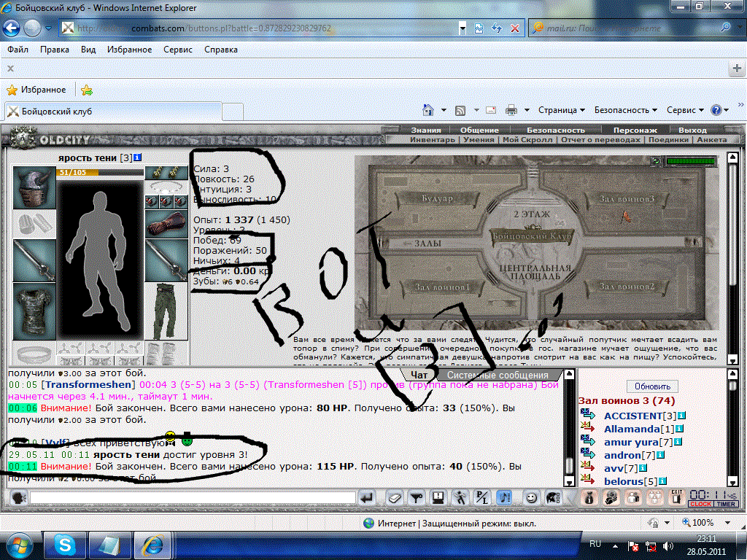Click the speech head chat icon
The height and width of the screenshot is (560, 747).
(x=19, y=498)
